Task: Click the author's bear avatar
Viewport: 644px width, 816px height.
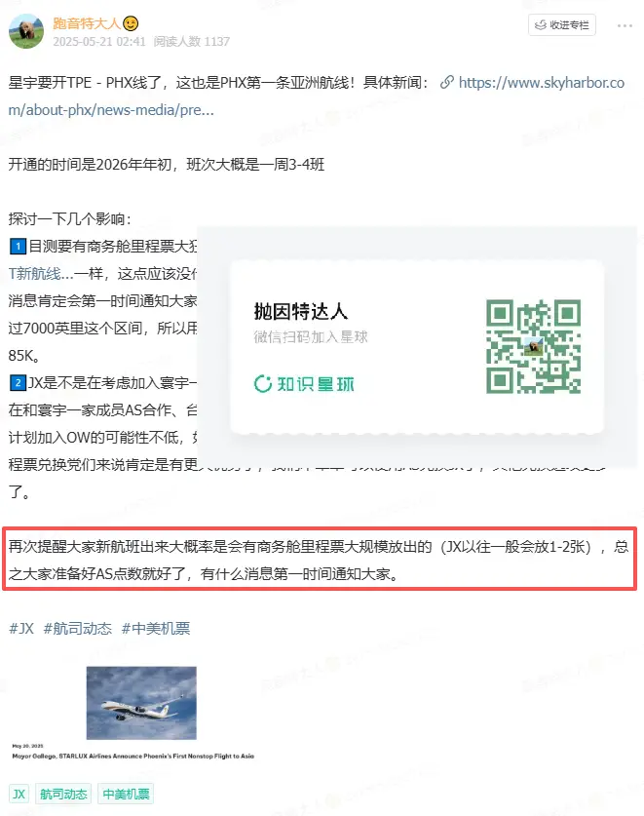Action: pos(26,31)
